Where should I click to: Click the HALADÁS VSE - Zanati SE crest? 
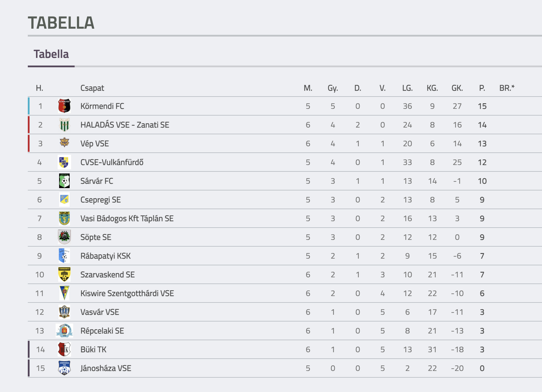(x=64, y=125)
